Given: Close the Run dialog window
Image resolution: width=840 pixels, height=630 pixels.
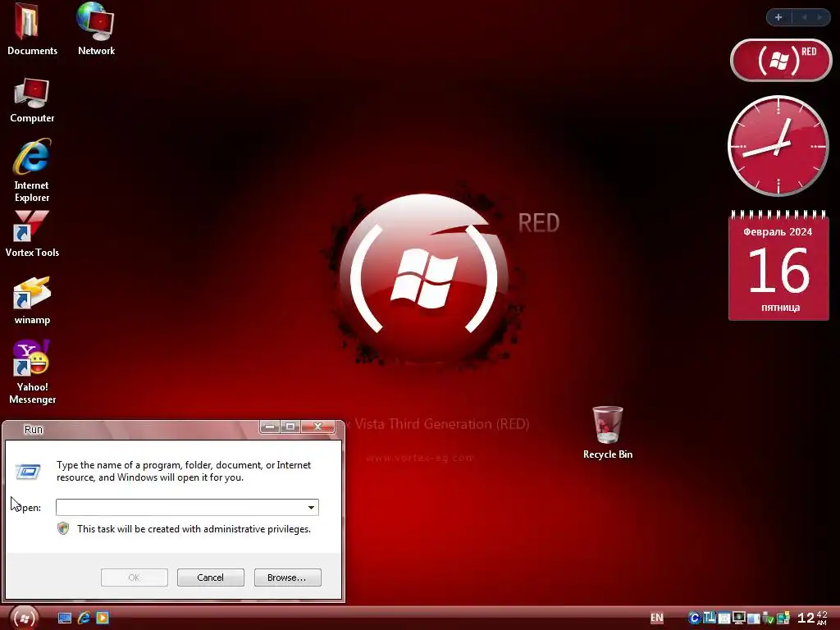Looking at the screenshot, I should click(x=317, y=427).
